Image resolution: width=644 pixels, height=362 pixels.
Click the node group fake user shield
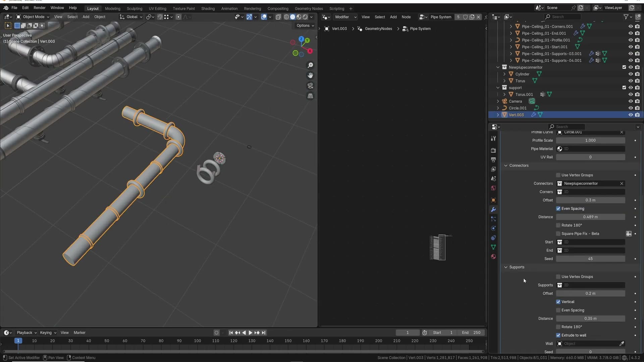click(465, 17)
